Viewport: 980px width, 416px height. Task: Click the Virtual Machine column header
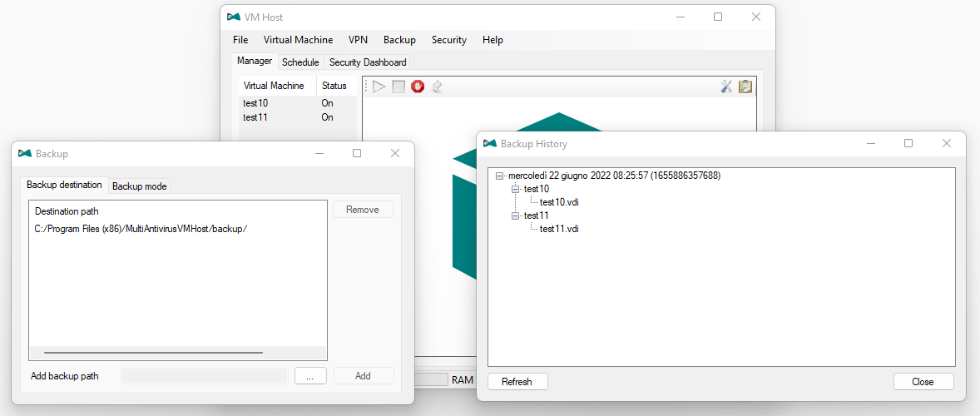tap(278, 86)
